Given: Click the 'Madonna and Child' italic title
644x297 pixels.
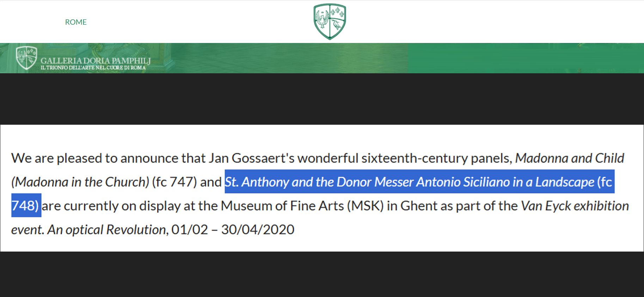Looking at the screenshot, I should coord(570,158).
